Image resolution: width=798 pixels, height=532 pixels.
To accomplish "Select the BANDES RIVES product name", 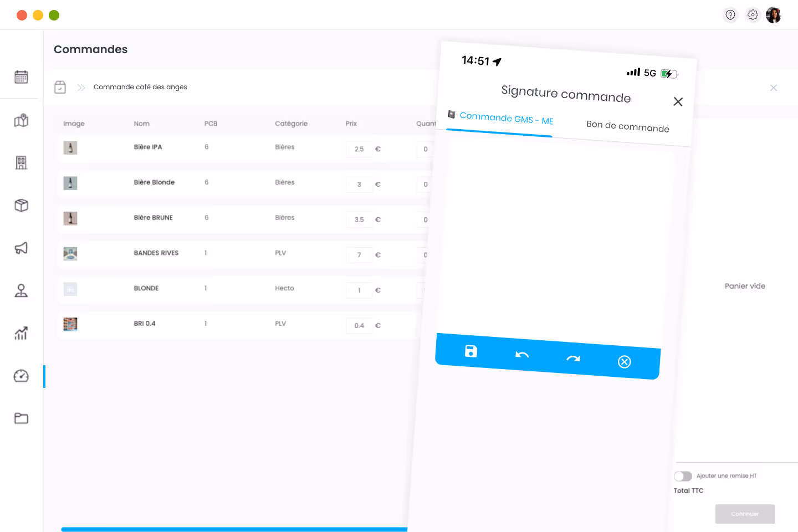I will coord(156,253).
